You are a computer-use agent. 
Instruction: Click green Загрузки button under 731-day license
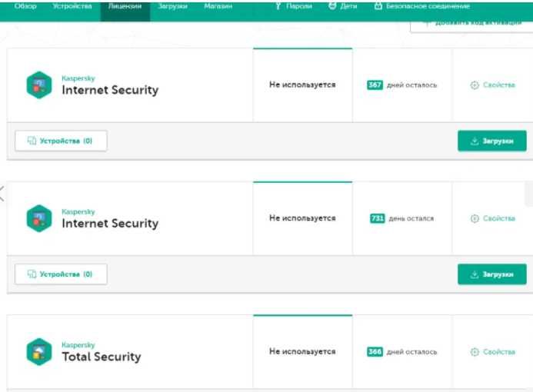[492, 274]
